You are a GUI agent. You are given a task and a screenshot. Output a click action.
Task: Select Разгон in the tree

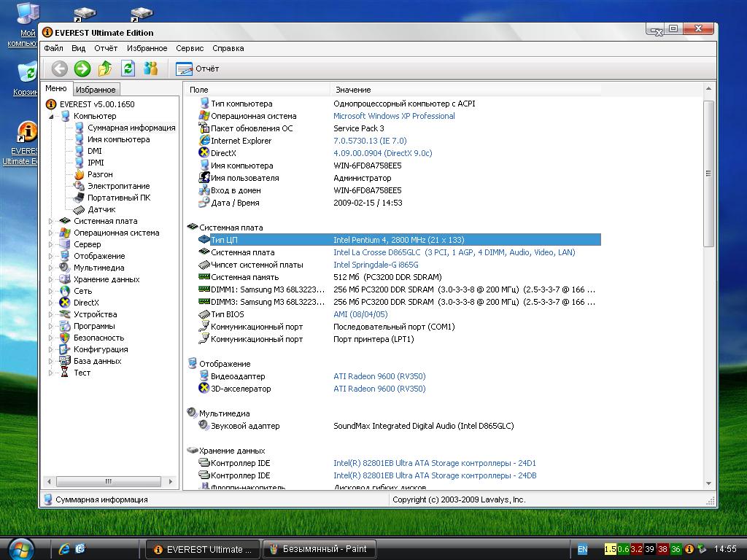100,174
